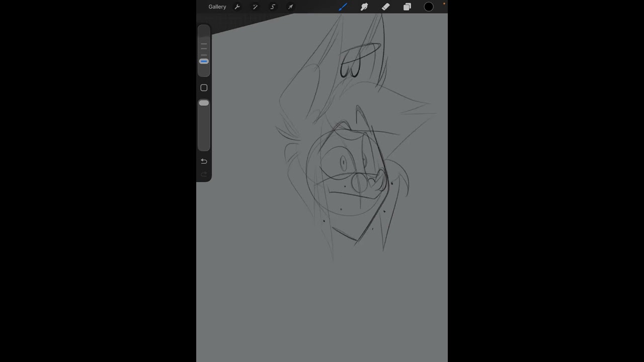Activate the Transform arrow tool
Image resolution: width=644 pixels, height=362 pixels.
coord(290,7)
